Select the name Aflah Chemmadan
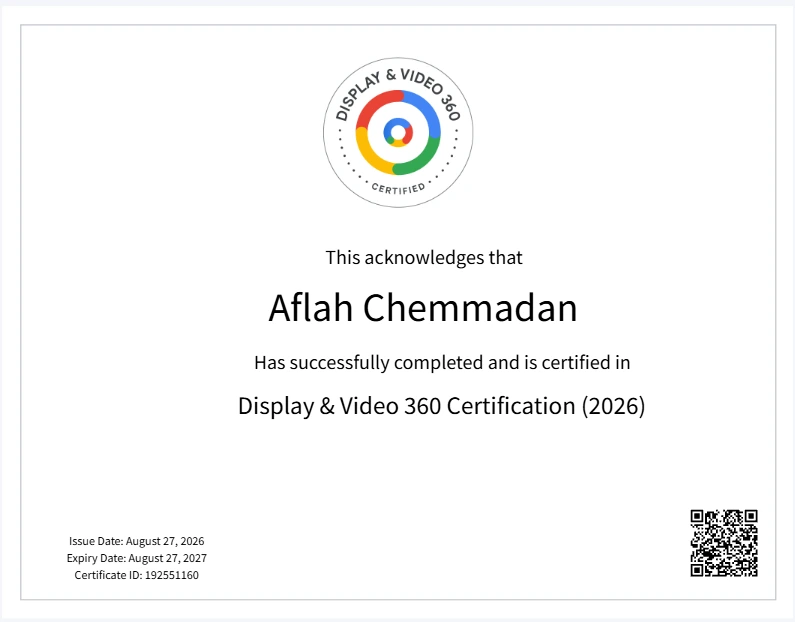Screen dimensions: 795x622 pyautogui.click(x=423, y=308)
